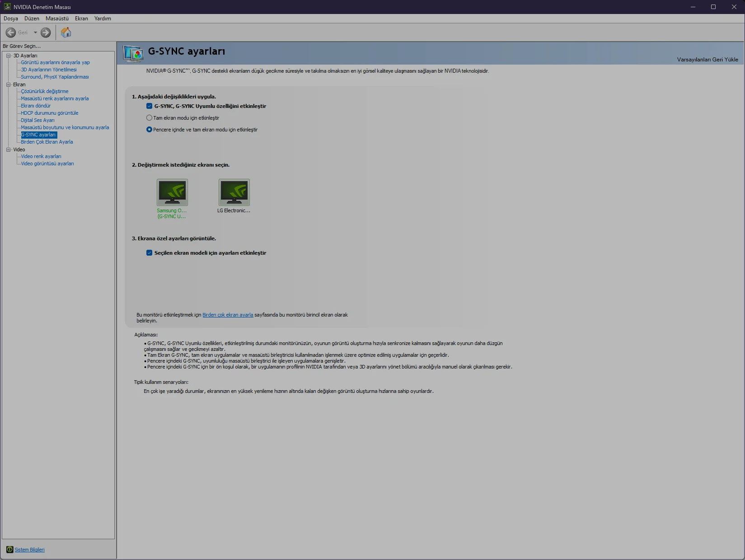This screenshot has width=745, height=560.
Task: Click the Forward arrow icon in toolbar
Action: tap(46, 33)
